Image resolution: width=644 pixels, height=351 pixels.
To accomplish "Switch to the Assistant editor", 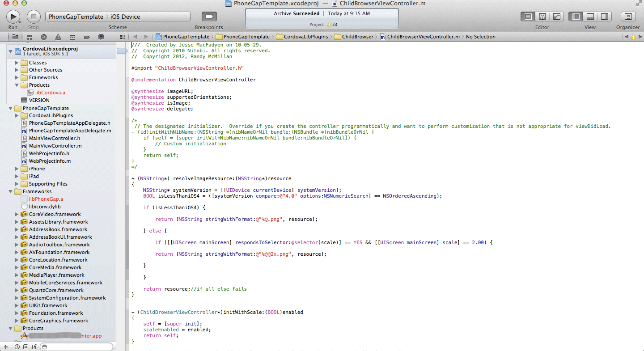I will click(542, 17).
